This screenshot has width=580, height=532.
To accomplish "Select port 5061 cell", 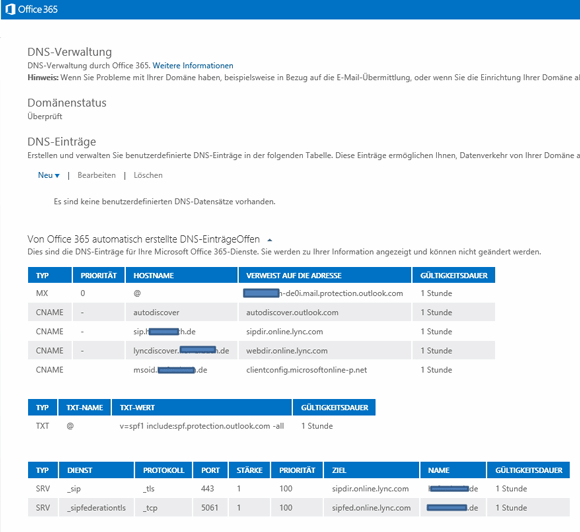I will (x=209, y=508).
